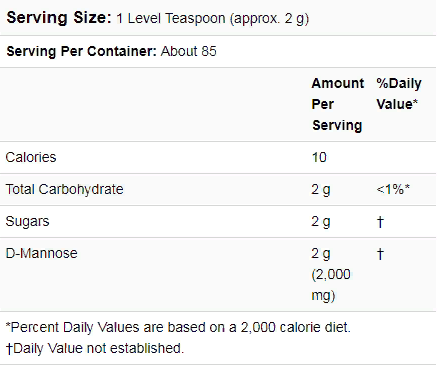Select the Calories row label
This screenshot has height=365, width=437.
[x=31, y=157]
